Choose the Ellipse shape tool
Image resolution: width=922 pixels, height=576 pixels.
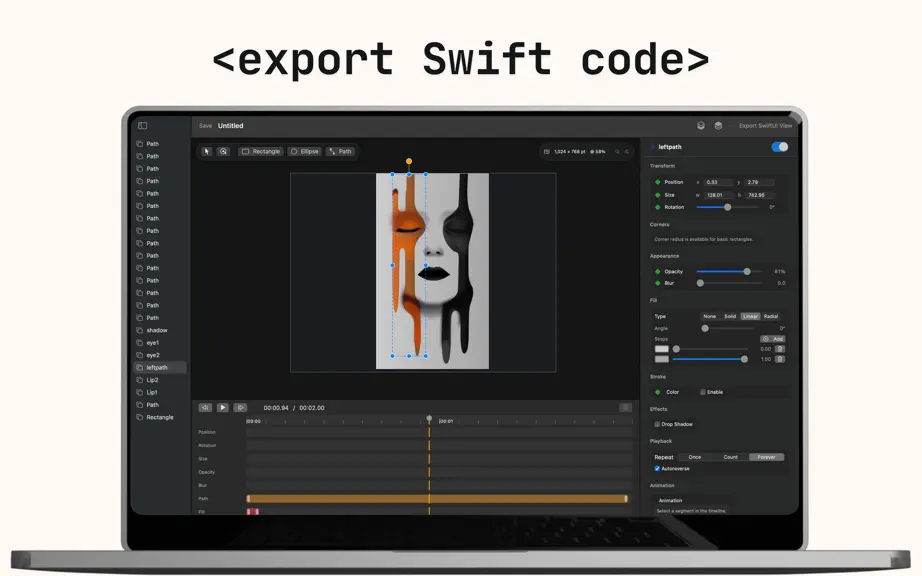tap(305, 151)
